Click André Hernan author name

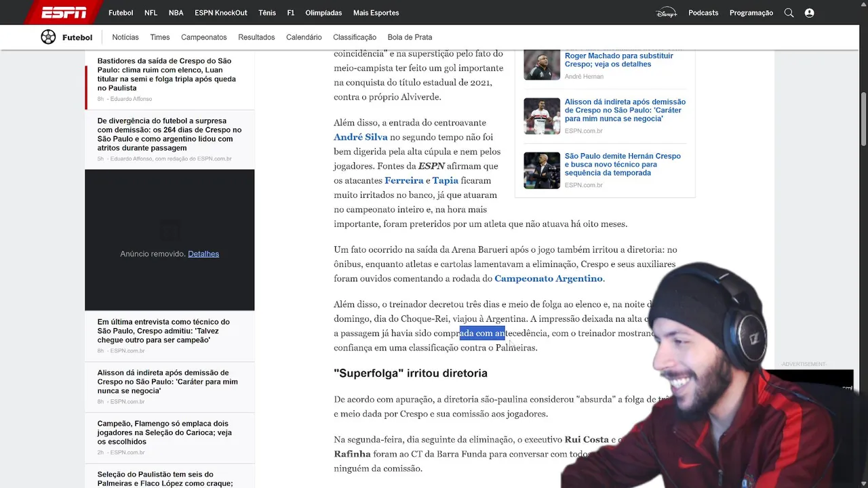coord(584,77)
